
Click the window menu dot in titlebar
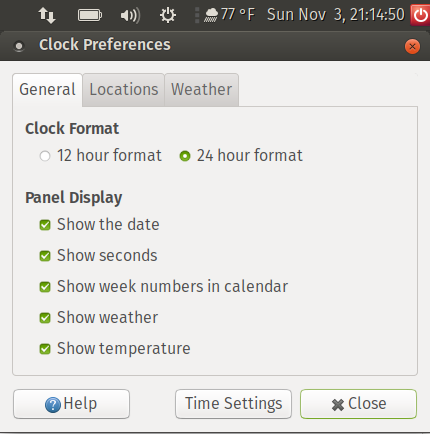[19, 46]
